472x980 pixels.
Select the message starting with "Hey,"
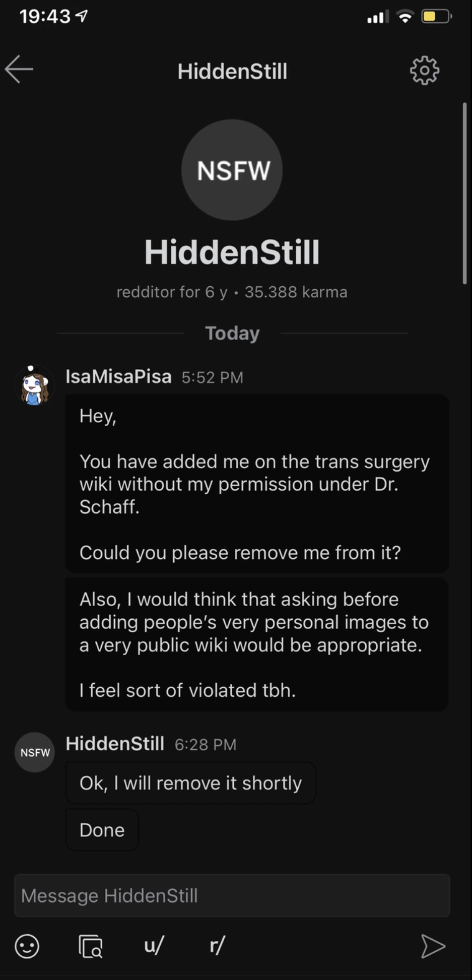pos(257,484)
